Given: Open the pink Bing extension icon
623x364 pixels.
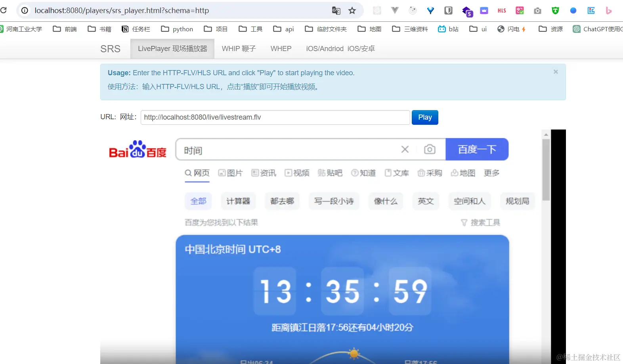Looking at the screenshot, I should [609, 11].
